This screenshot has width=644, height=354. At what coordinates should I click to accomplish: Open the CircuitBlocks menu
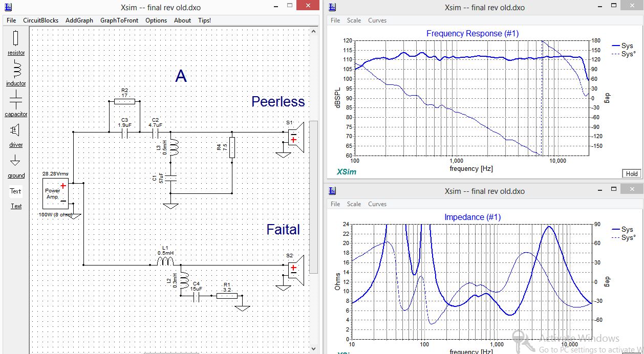[40, 20]
